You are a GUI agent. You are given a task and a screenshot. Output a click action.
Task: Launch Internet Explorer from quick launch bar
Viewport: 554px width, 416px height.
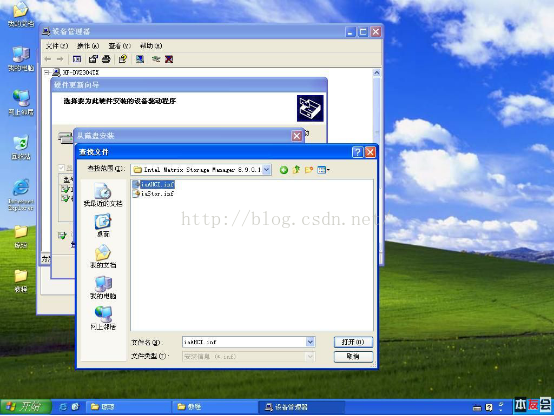click(x=63, y=407)
